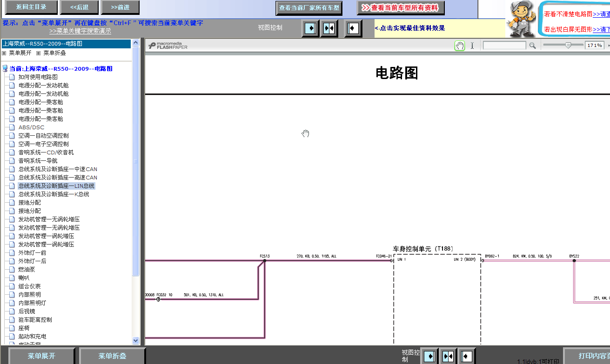
Task: Click the FlashPaper magnifier search icon
Action: [x=532, y=46]
